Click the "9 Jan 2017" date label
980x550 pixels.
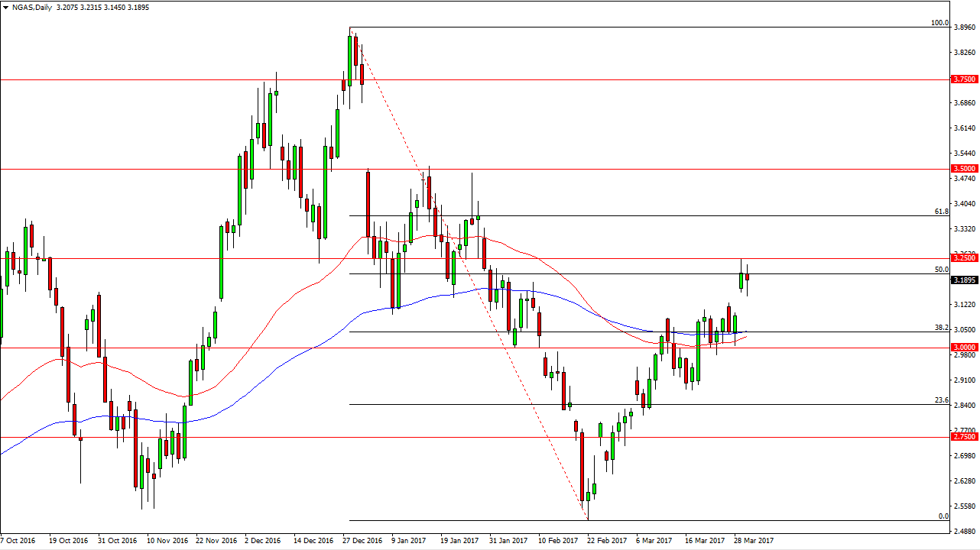tap(409, 541)
